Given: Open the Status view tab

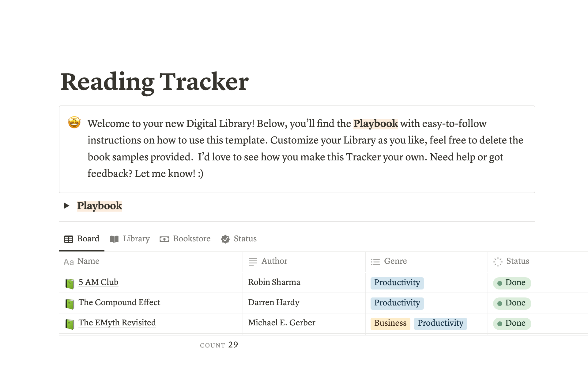Looking at the screenshot, I should pos(239,239).
